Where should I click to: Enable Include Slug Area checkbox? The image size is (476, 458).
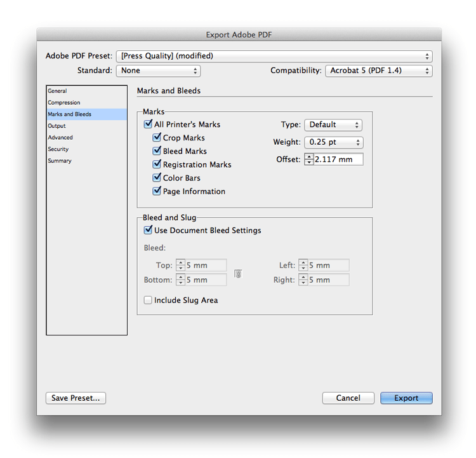click(x=148, y=300)
